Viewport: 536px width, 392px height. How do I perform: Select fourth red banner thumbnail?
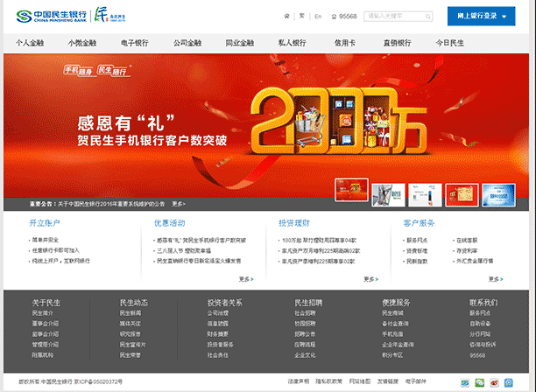(x=462, y=195)
